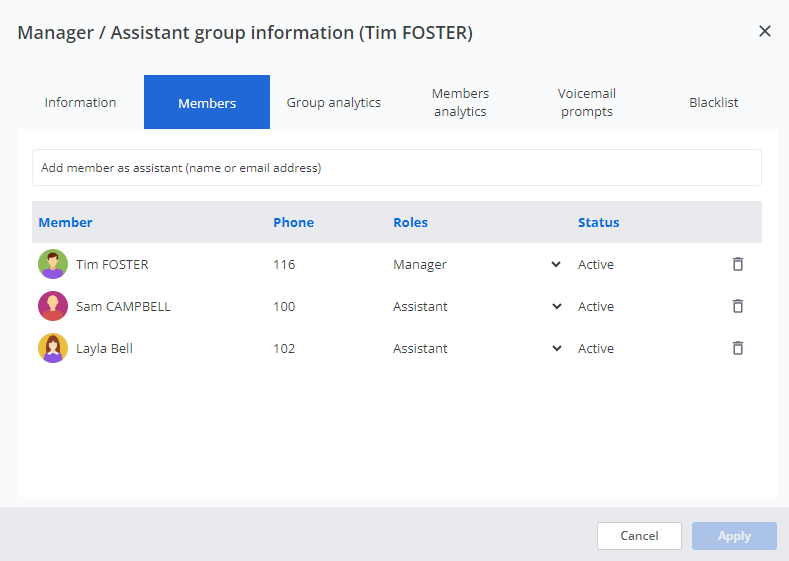Image resolution: width=789 pixels, height=561 pixels.
Task: Delete Tim FOSTER from the group
Action: (738, 265)
